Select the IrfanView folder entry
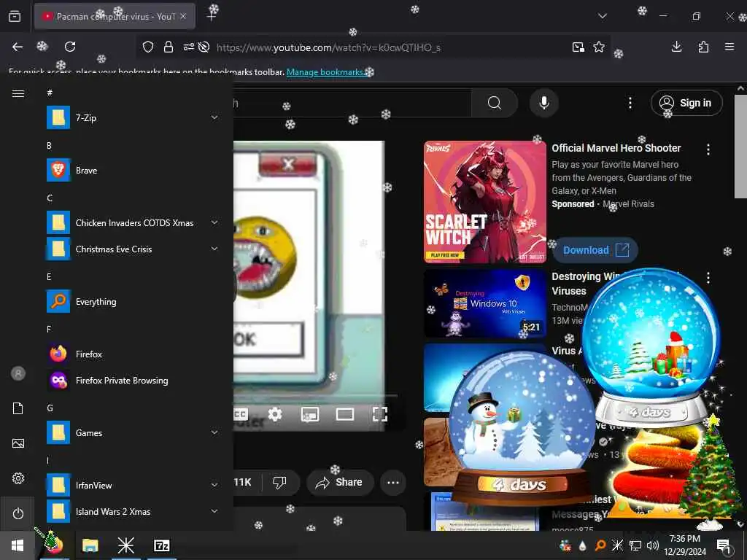This screenshot has width=747, height=560. click(133, 485)
